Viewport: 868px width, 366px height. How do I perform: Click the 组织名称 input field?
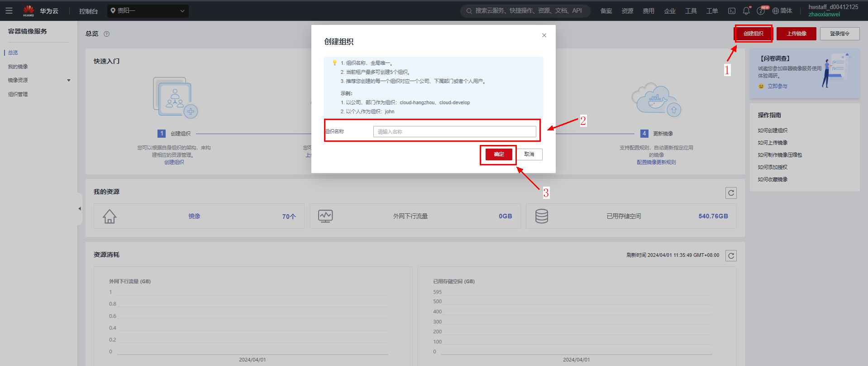pyautogui.click(x=454, y=131)
